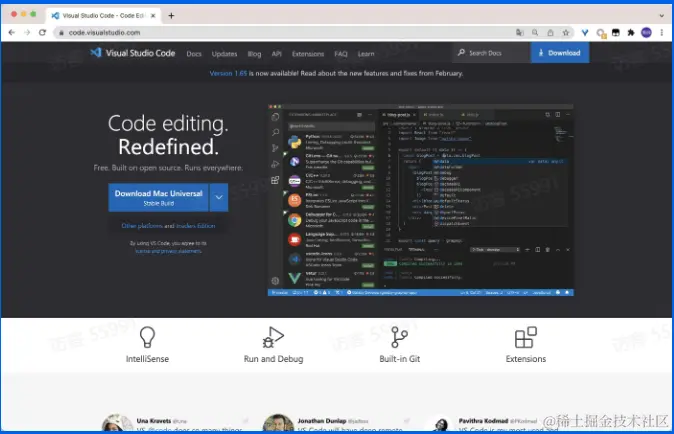
Task: Open Chrome's three-dot menu
Action: tap(662, 33)
